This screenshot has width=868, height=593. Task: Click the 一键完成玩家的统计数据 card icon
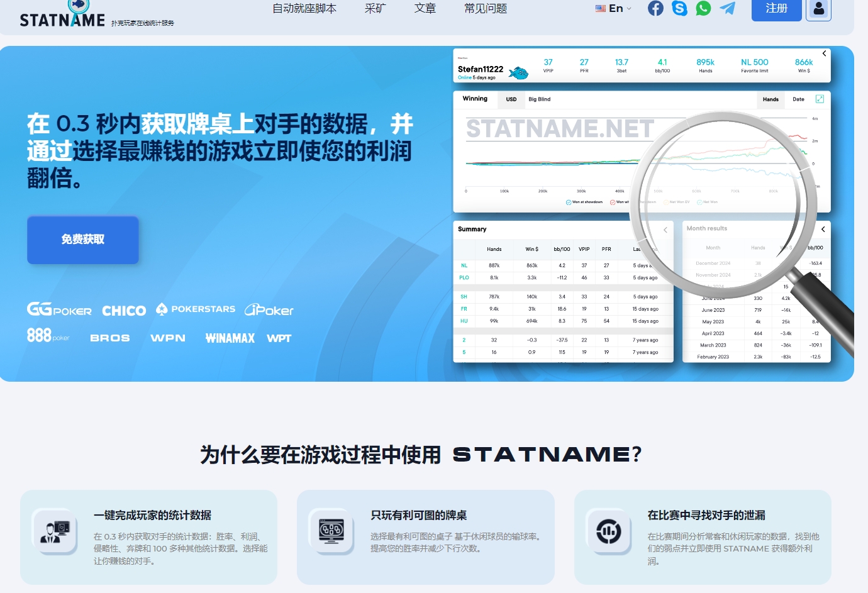[55, 532]
